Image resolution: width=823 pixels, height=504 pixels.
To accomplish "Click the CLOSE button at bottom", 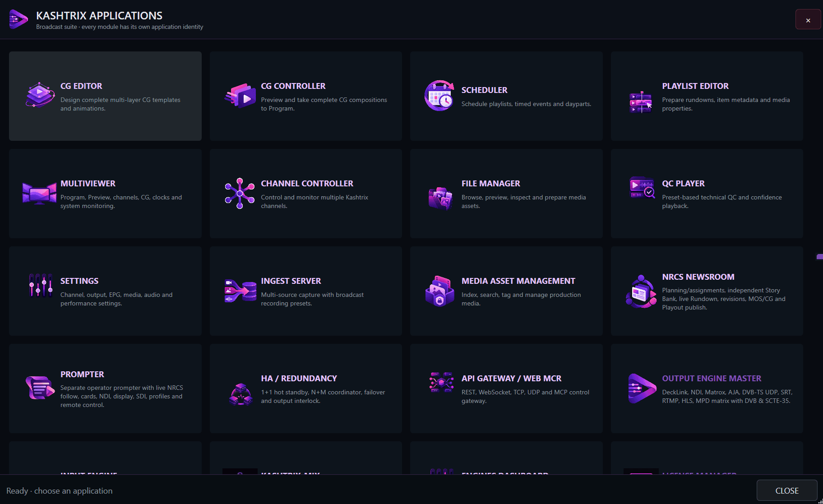I will (787, 490).
